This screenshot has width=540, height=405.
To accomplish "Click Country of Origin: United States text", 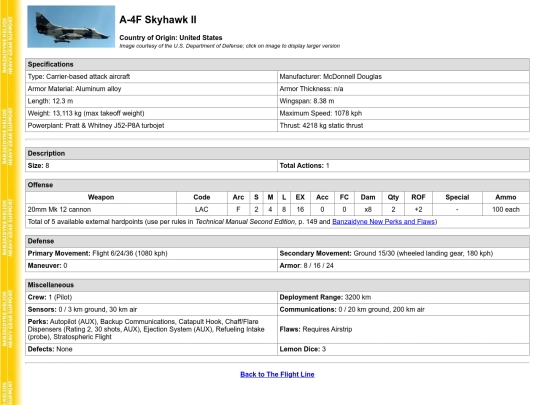I will click(x=170, y=38).
